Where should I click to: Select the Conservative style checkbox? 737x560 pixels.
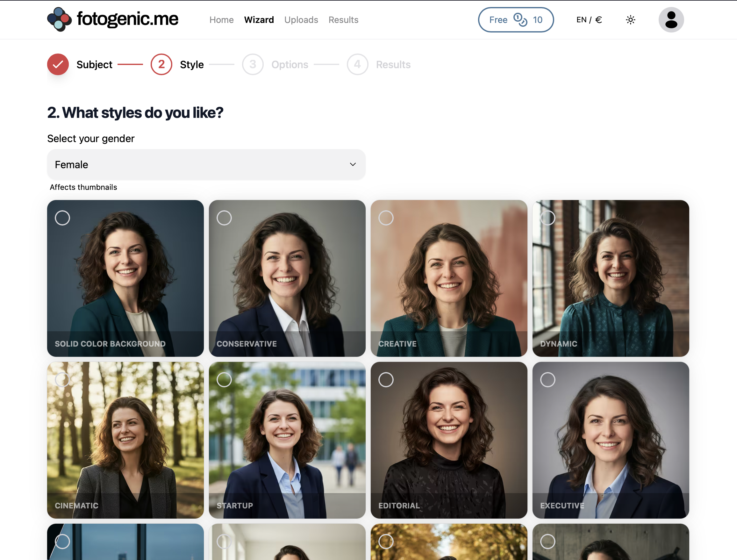(x=224, y=218)
